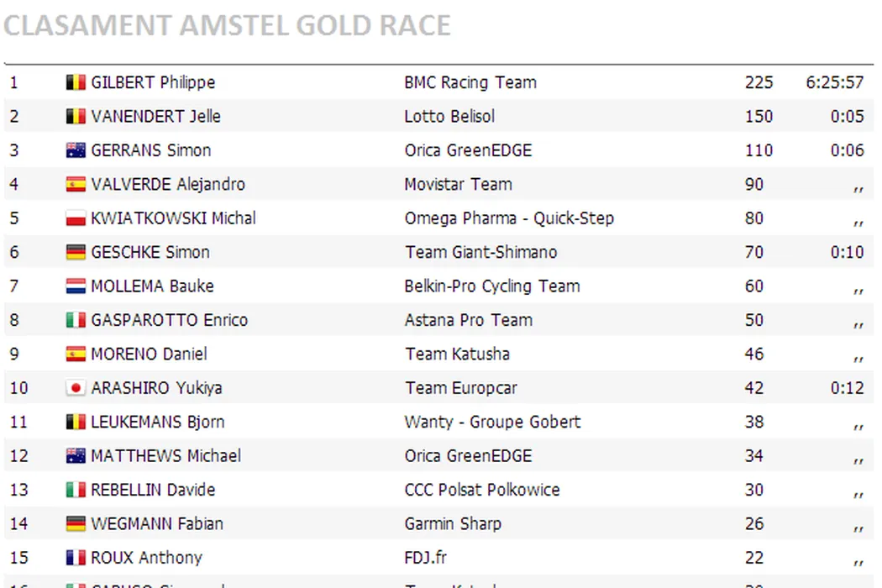Select rider MATTHEWS Michael
The image size is (882, 588).
[x=165, y=456]
